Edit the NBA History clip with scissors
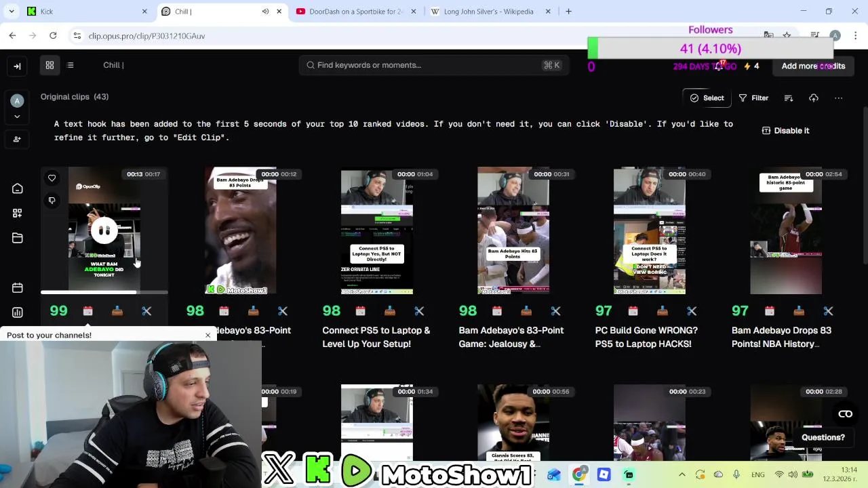Image resolution: width=868 pixels, height=488 pixels. [828, 311]
